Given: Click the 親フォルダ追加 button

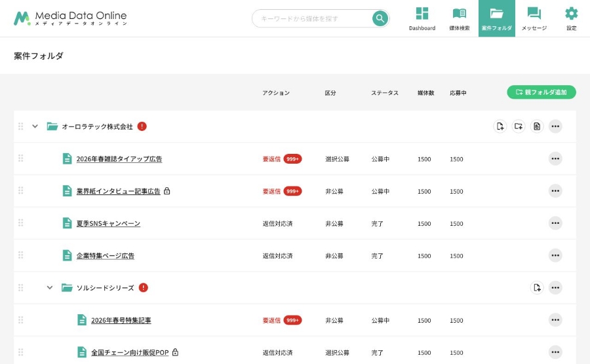Looking at the screenshot, I should click(x=541, y=92).
